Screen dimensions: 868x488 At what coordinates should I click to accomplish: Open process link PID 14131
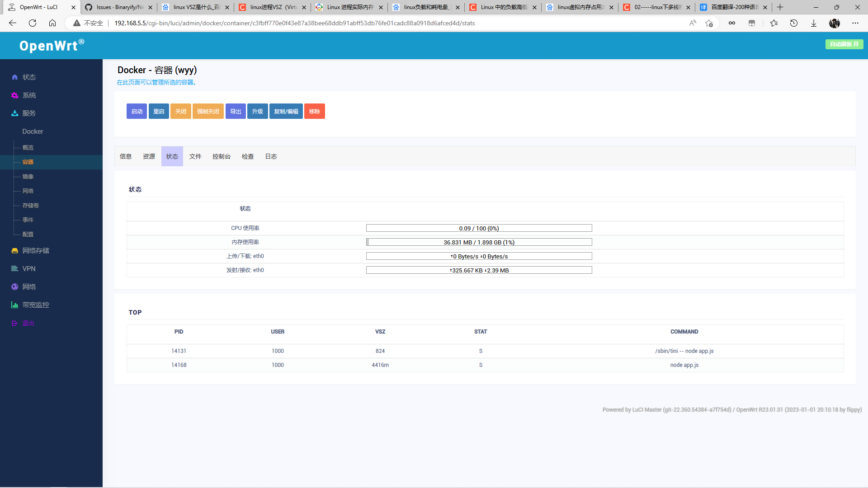point(179,351)
